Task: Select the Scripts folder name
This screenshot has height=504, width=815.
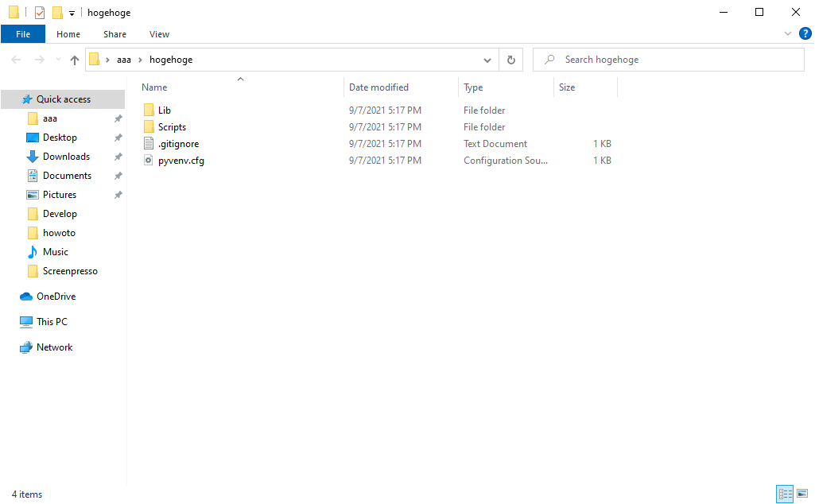Action: pyautogui.click(x=172, y=126)
